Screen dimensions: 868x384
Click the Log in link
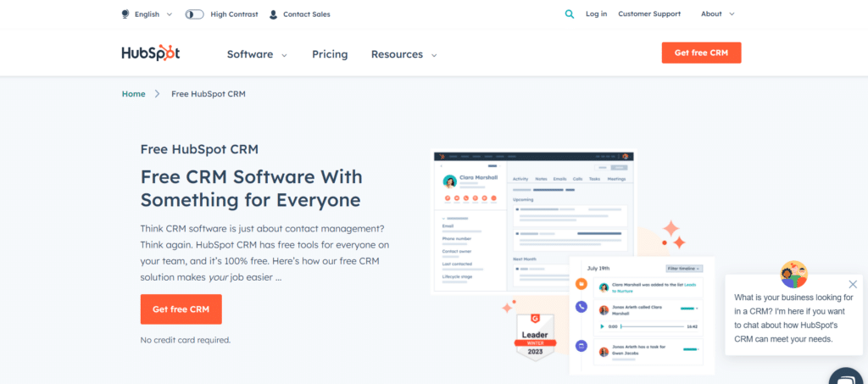596,14
